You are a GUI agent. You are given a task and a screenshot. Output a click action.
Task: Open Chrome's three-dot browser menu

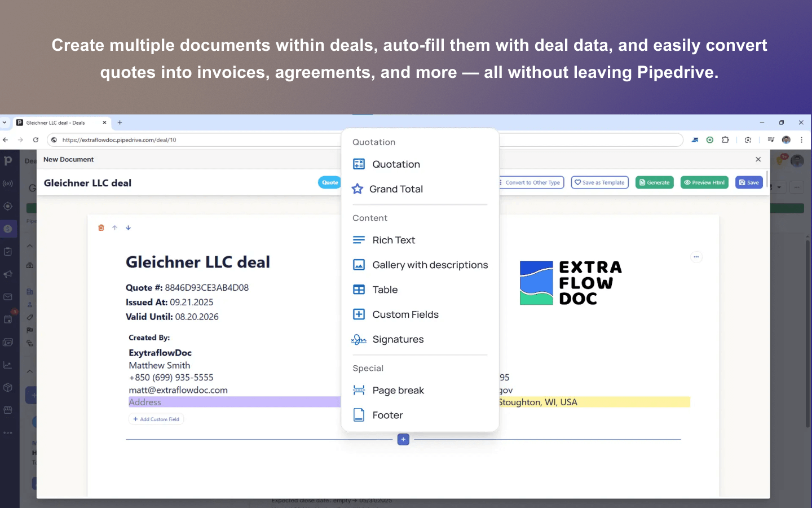coord(802,139)
